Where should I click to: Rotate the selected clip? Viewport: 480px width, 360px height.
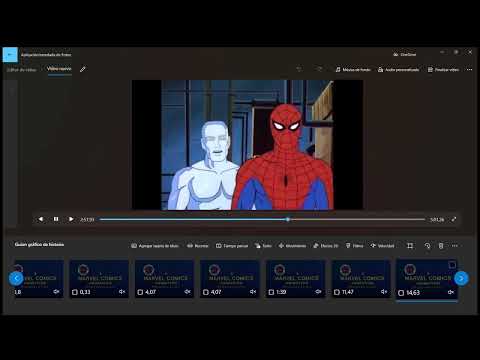click(x=427, y=246)
